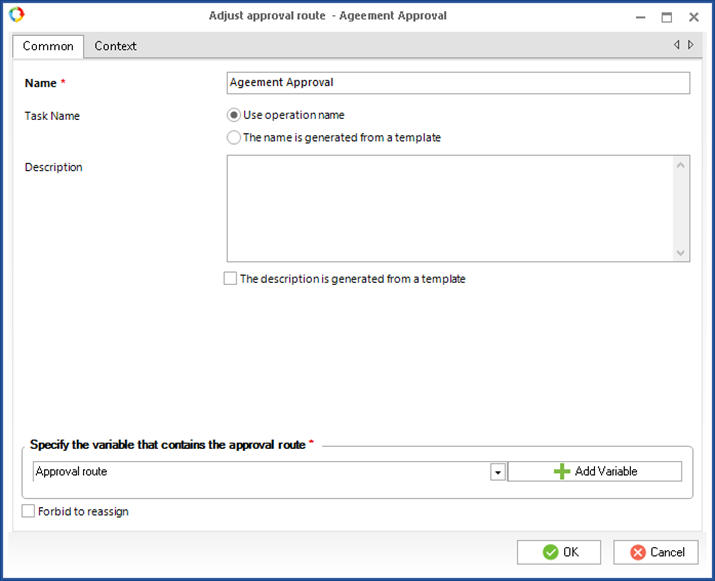Click inside the Description text area
This screenshot has width=715, height=581.
450,208
